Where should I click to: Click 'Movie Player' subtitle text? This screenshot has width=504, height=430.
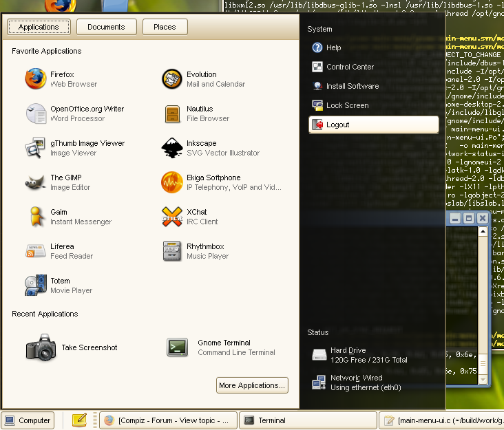[x=72, y=290]
